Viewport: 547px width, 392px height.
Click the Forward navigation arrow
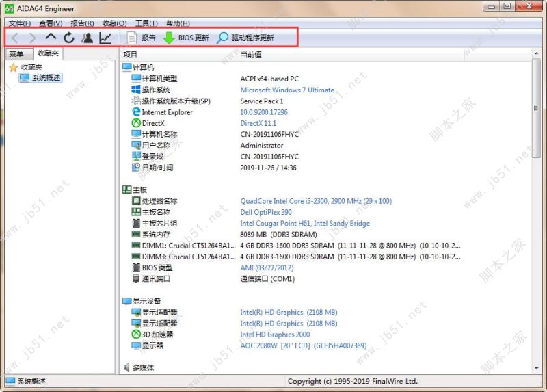(32, 38)
